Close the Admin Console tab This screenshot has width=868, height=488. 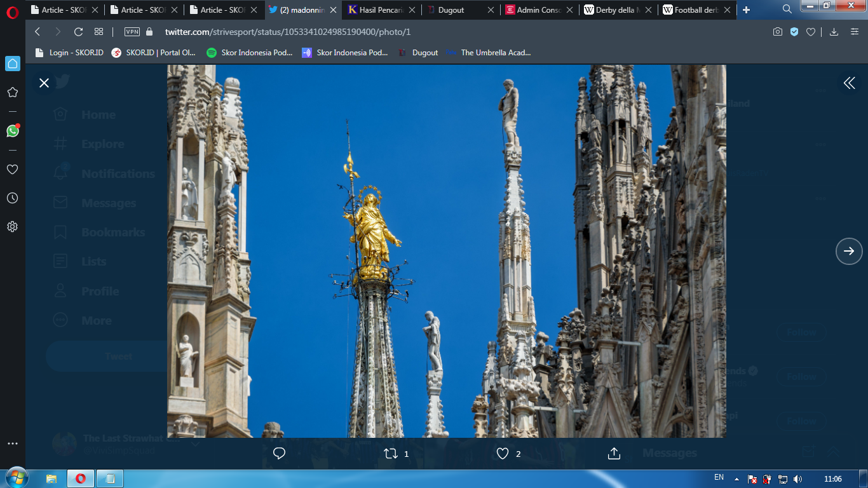click(x=569, y=10)
